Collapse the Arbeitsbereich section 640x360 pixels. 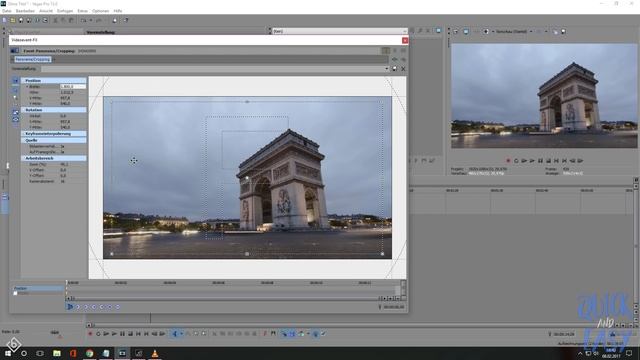pyautogui.click(x=53, y=158)
